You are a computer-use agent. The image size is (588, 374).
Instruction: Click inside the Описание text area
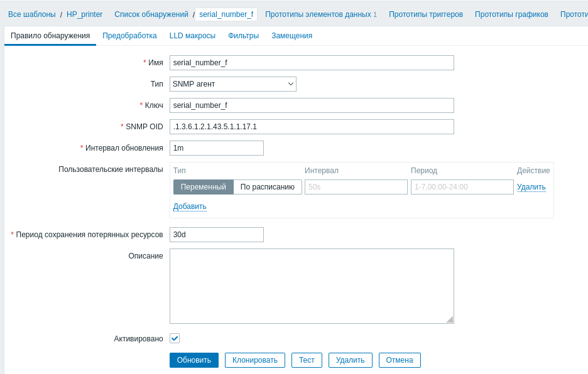(x=311, y=286)
